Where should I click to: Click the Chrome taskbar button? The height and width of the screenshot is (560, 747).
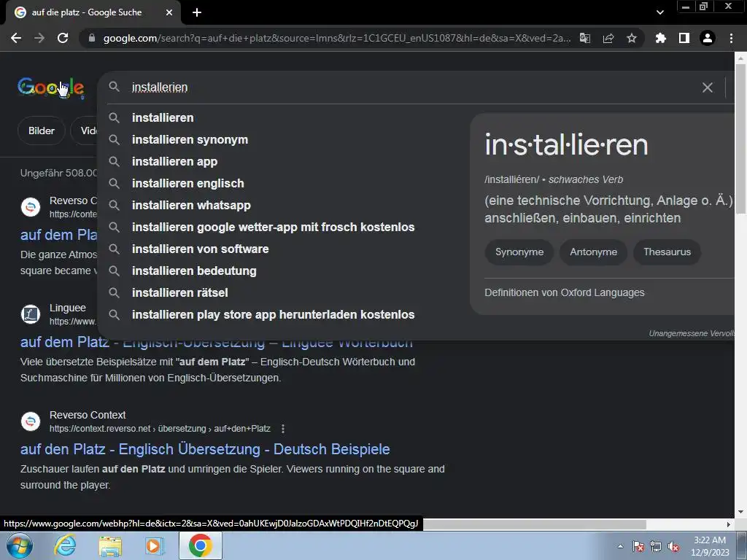[201, 545]
